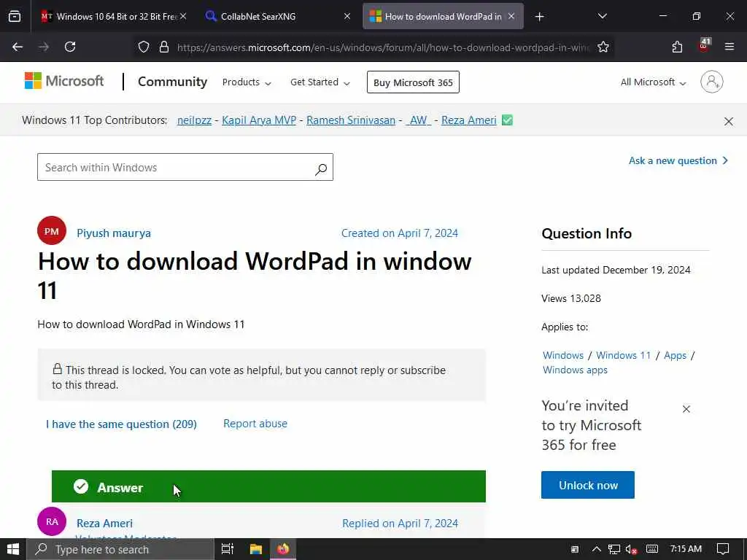The height and width of the screenshot is (560, 747).
Task: Click the Microsoft logo
Action: pos(64,81)
